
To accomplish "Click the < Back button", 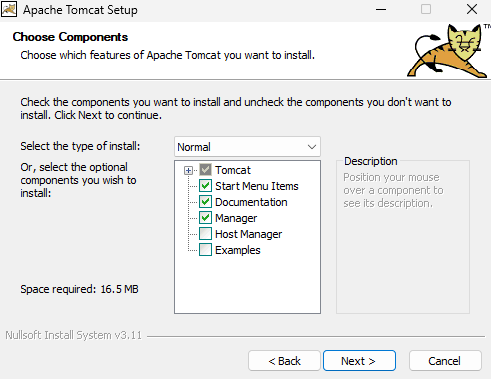I will point(284,361).
